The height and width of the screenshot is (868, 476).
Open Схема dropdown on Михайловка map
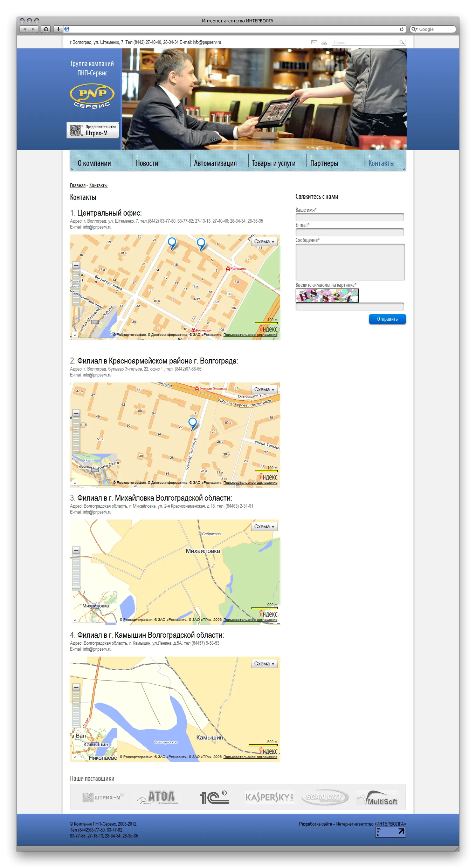click(264, 527)
